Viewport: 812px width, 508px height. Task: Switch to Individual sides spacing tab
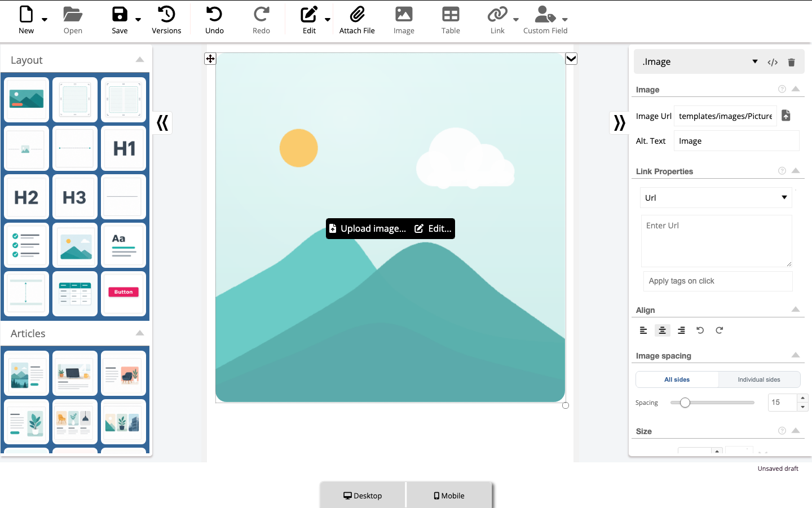(x=759, y=379)
